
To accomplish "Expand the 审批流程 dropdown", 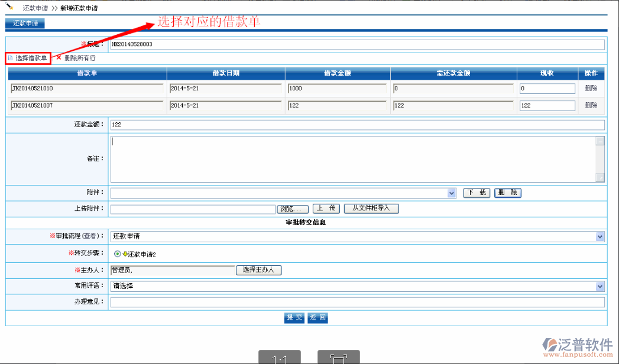I will [x=600, y=236].
